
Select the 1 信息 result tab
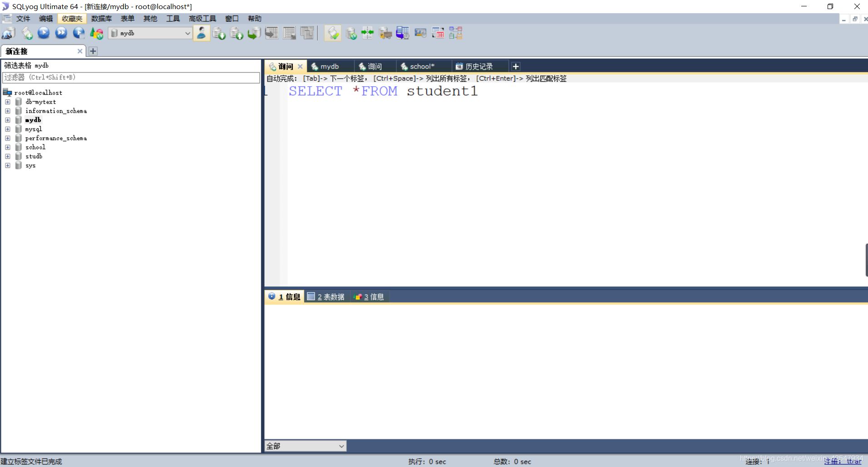tap(285, 297)
